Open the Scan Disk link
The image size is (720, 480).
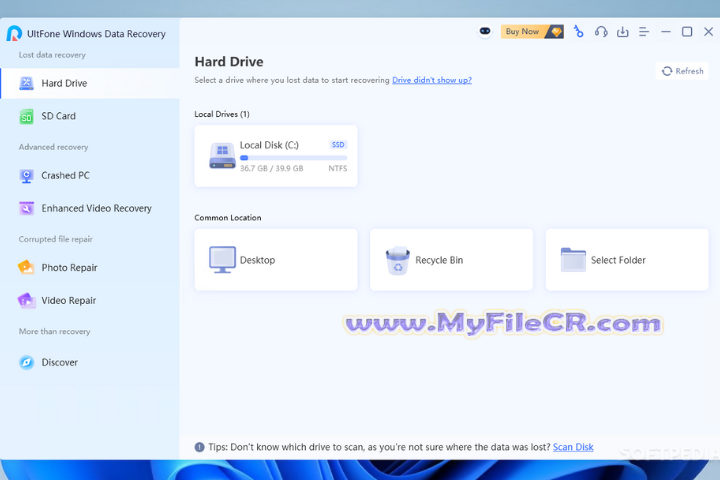tap(573, 447)
